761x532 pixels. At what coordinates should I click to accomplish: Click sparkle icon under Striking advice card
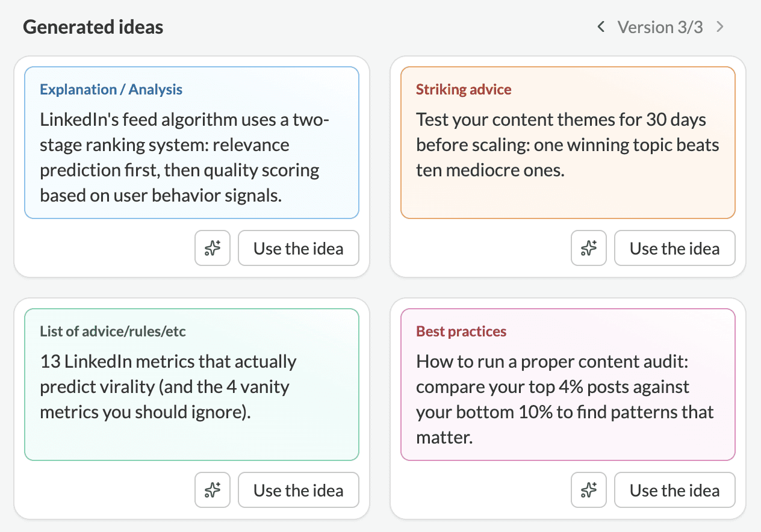tap(589, 248)
